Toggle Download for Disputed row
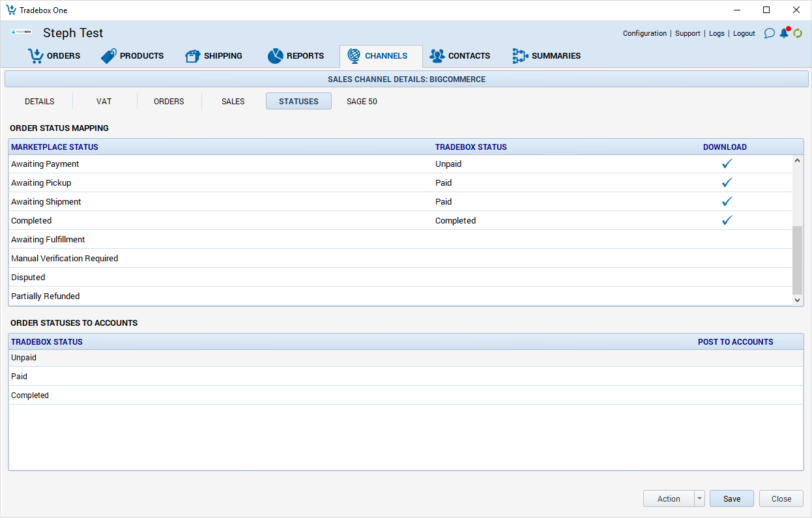The image size is (812, 518). click(x=727, y=278)
